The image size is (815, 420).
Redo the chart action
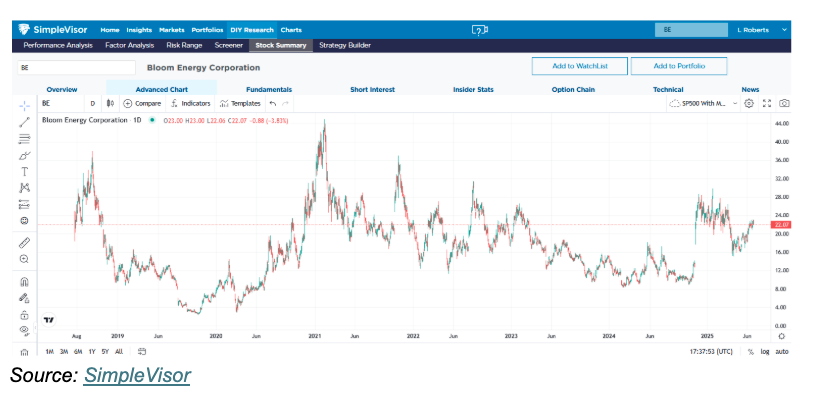point(285,103)
